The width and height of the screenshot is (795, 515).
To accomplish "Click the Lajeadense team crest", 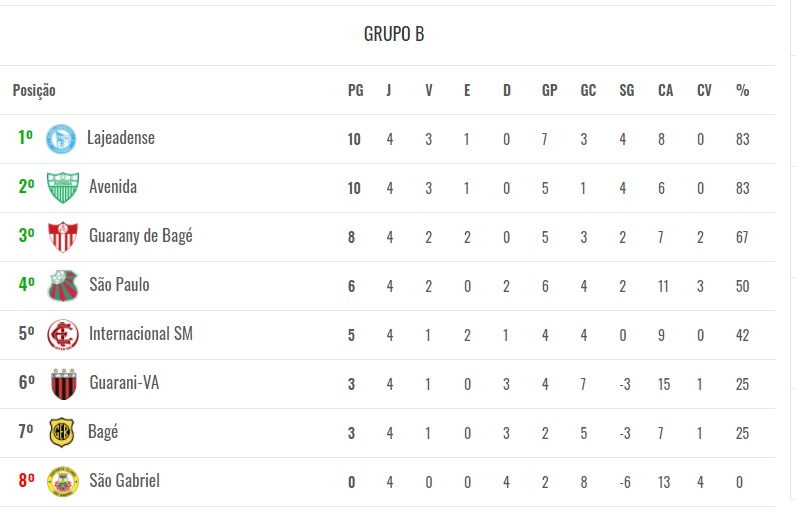I will click(x=62, y=138).
